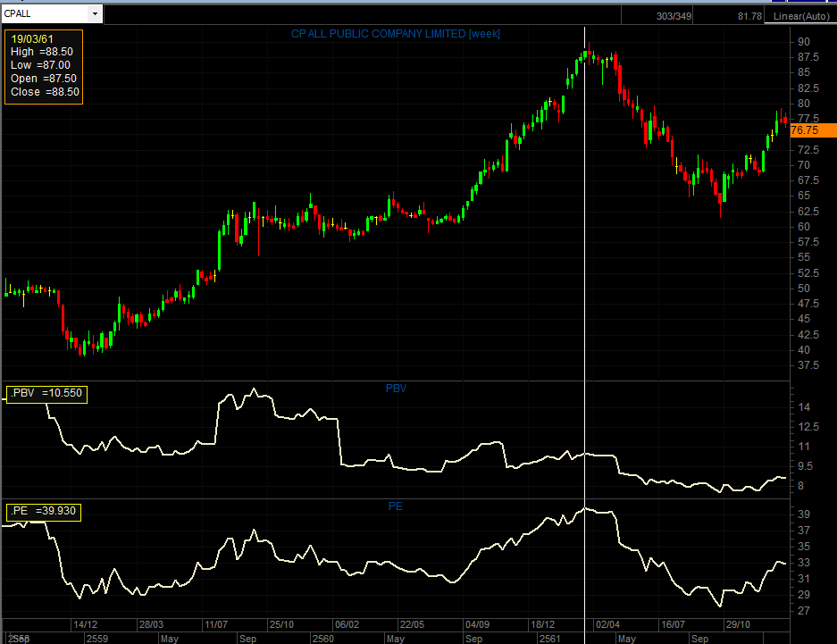837x644 pixels.
Task: Click the 29/10 date on time axis
Action: point(738,624)
